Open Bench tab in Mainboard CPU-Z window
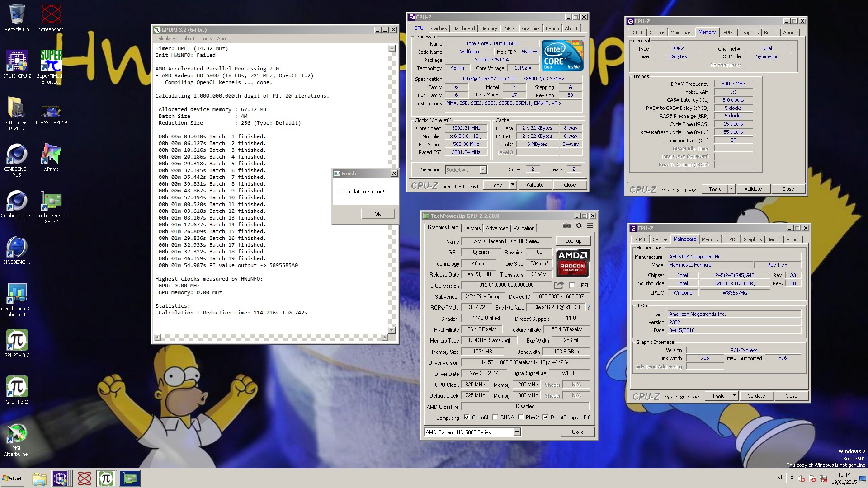The height and width of the screenshot is (488, 868). (x=774, y=239)
